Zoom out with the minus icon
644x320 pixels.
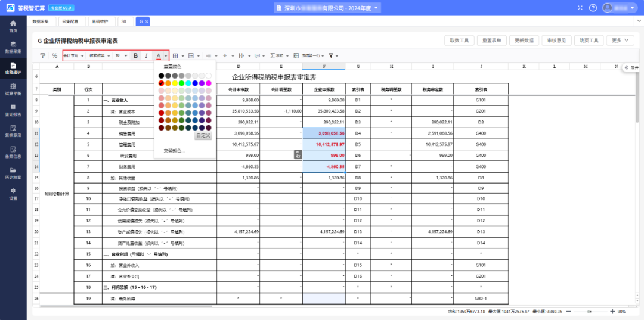(568, 312)
